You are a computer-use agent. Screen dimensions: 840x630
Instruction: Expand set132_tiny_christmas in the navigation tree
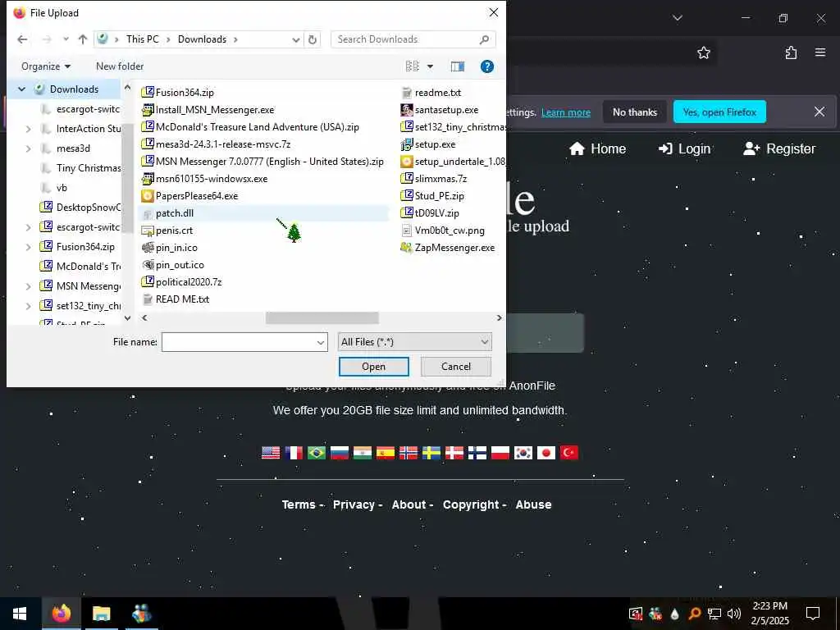[29, 307]
